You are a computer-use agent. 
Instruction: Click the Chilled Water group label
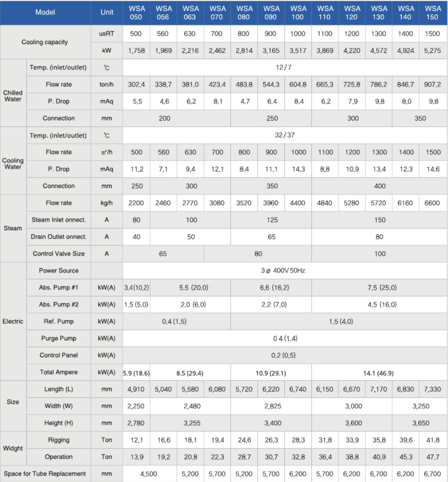13,96
